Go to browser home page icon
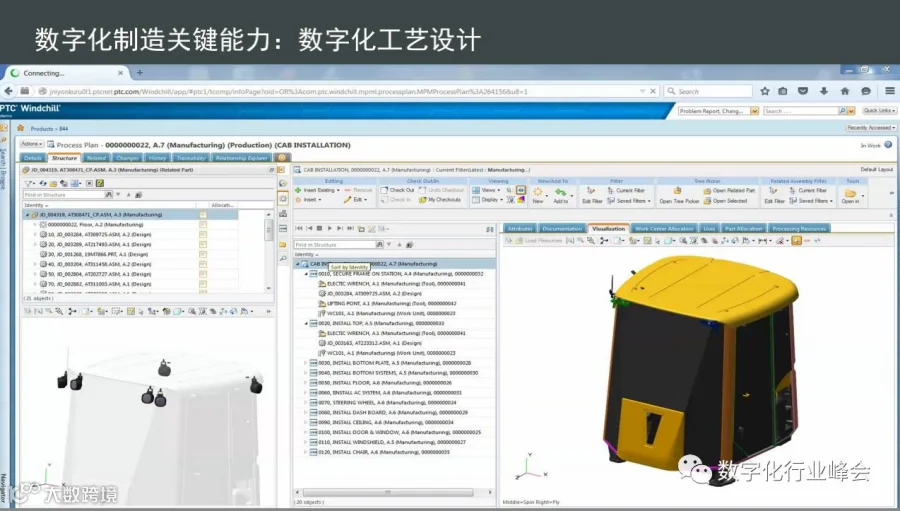This screenshot has width=900, height=511. pyautogui.click(x=844, y=91)
